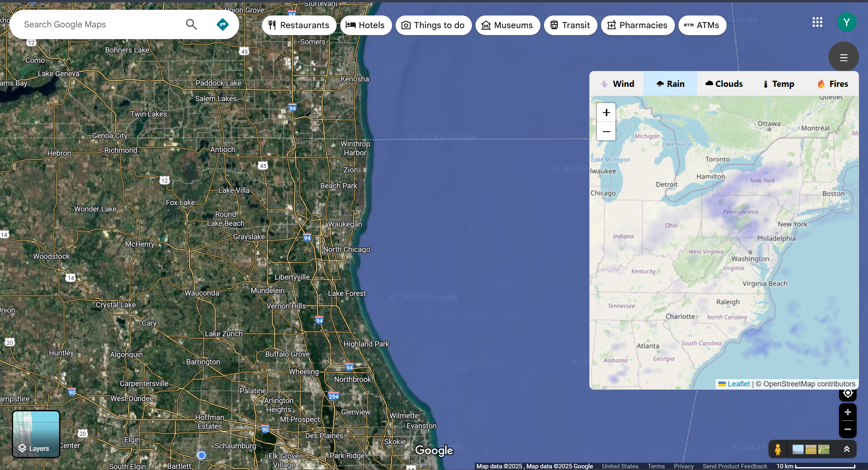This screenshot has width=868, height=470.
Task: Click the search magnifier icon
Action: pos(191,24)
